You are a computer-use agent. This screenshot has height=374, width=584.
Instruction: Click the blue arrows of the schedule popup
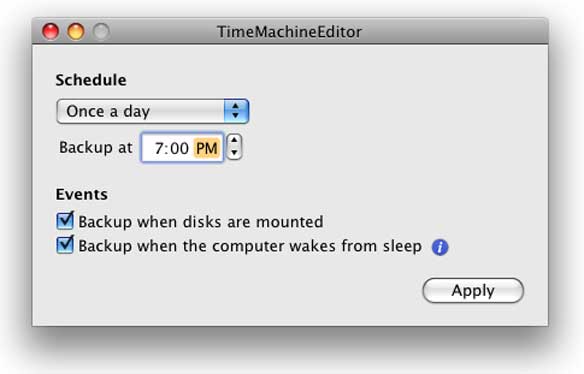click(236, 111)
